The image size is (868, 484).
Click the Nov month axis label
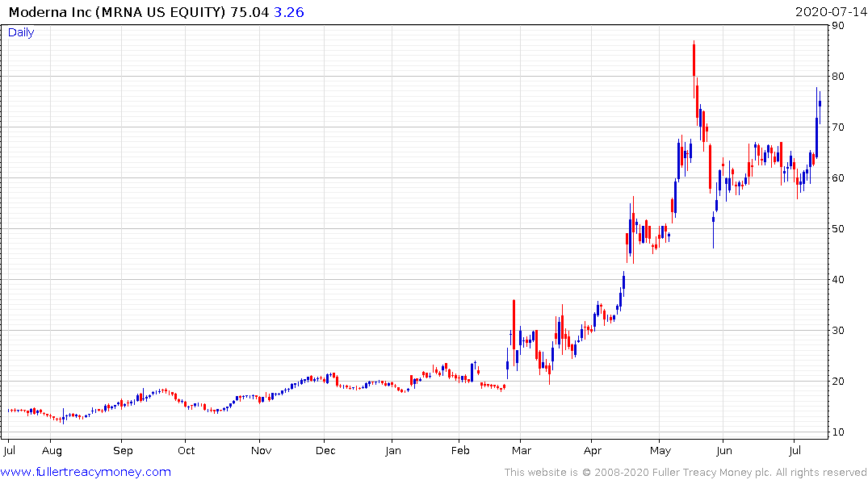tap(262, 451)
